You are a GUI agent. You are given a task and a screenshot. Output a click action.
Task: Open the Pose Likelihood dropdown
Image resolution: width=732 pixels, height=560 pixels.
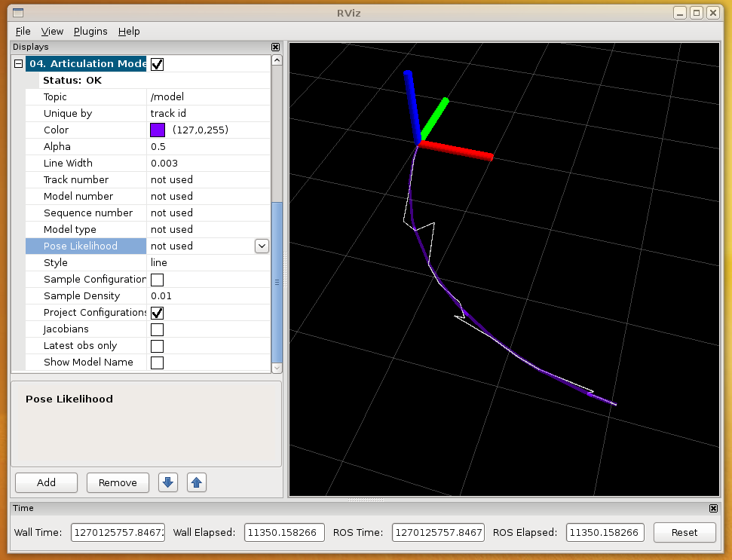click(262, 246)
